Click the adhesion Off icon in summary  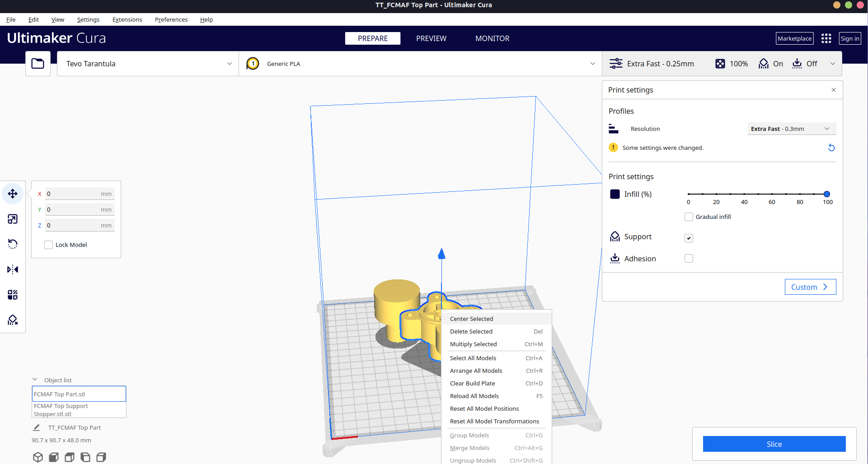[797, 64]
